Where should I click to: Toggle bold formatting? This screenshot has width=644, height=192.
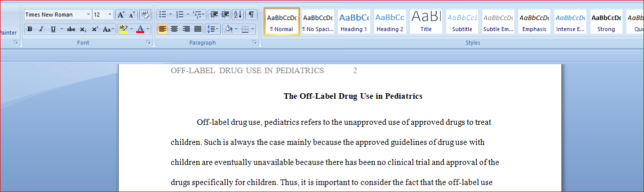[x=30, y=29]
